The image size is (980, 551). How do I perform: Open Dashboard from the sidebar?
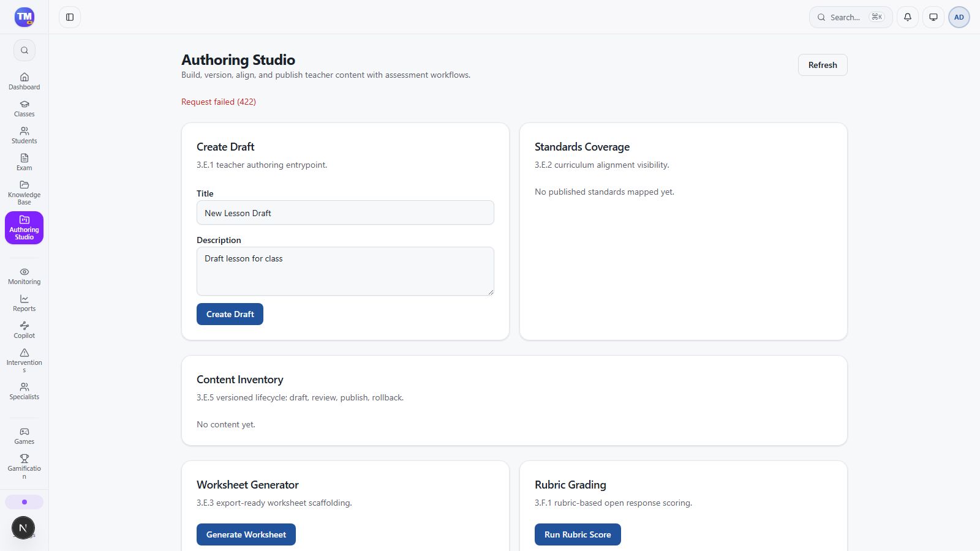coord(24,81)
